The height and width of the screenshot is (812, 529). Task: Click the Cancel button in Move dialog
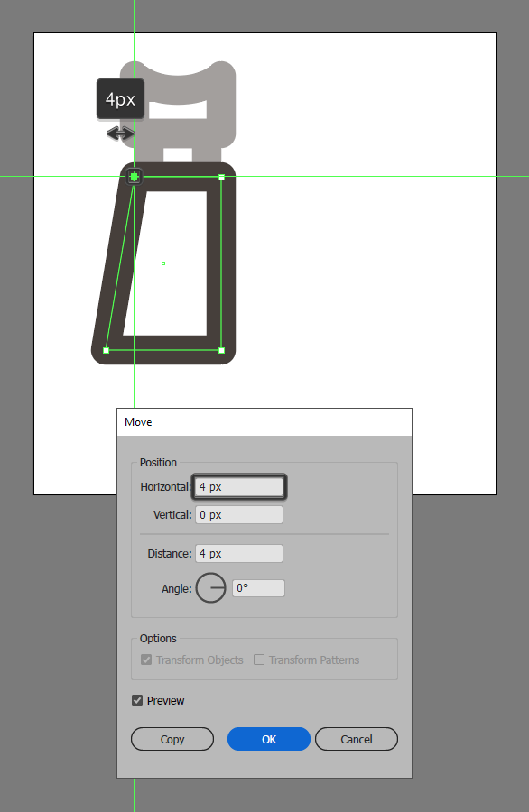click(356, 739)
